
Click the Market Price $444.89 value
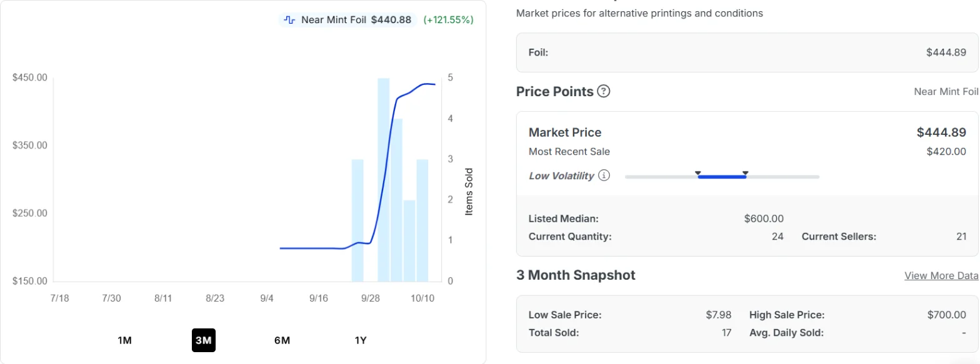click(x=941, y=132)
